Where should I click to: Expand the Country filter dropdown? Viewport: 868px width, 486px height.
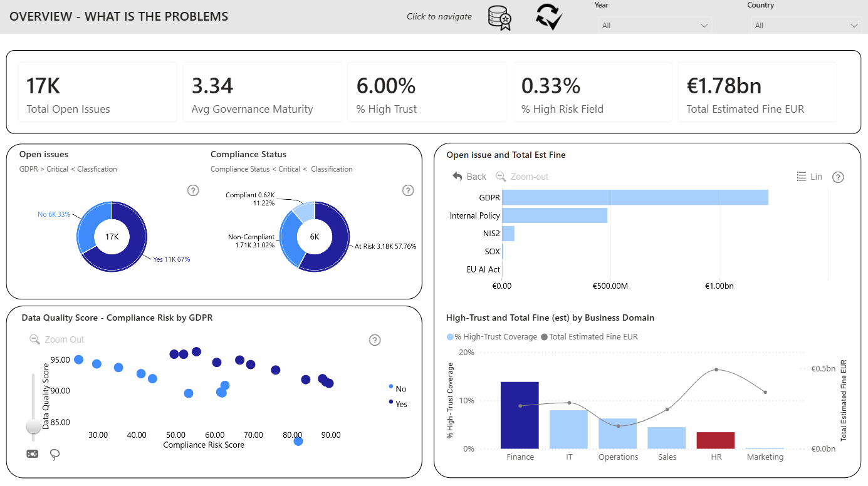[x=807, y=26]
